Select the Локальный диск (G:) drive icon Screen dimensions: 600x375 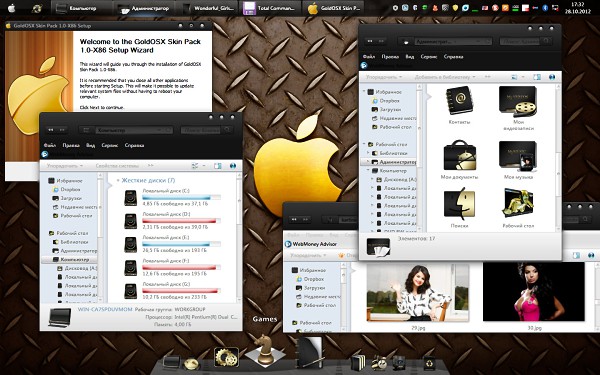tap(130, 291)
